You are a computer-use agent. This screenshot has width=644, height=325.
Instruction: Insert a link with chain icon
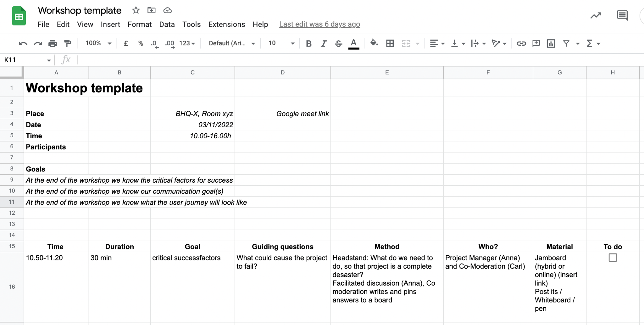[x=521, y=43]
